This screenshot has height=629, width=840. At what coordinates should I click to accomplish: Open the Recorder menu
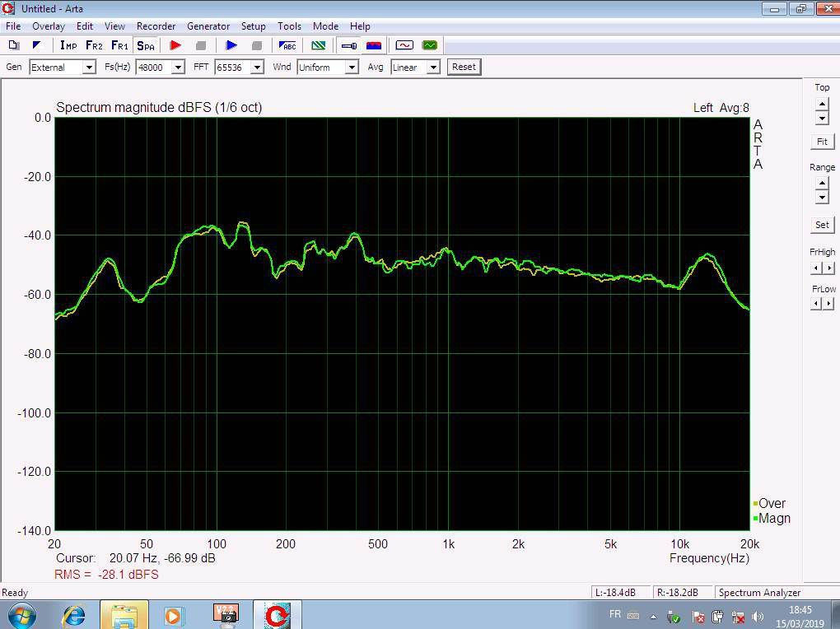point(156,26)
